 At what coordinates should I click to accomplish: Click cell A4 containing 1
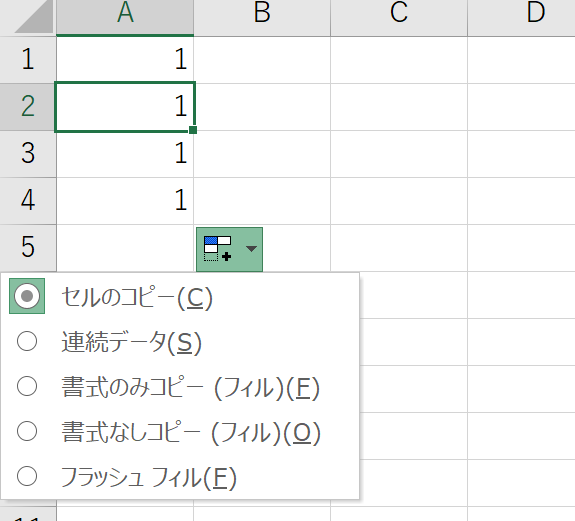[x=125, y=201]
